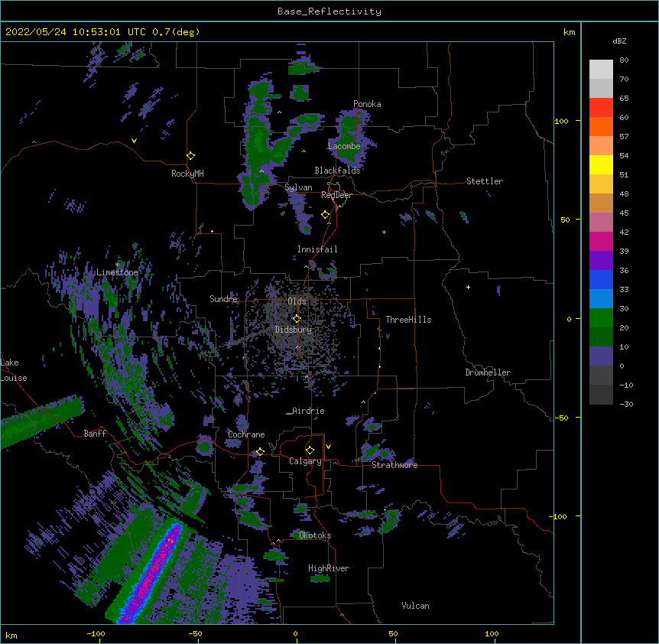Click the caret marker above Innisfail's southern road

(x=306, y=266)
